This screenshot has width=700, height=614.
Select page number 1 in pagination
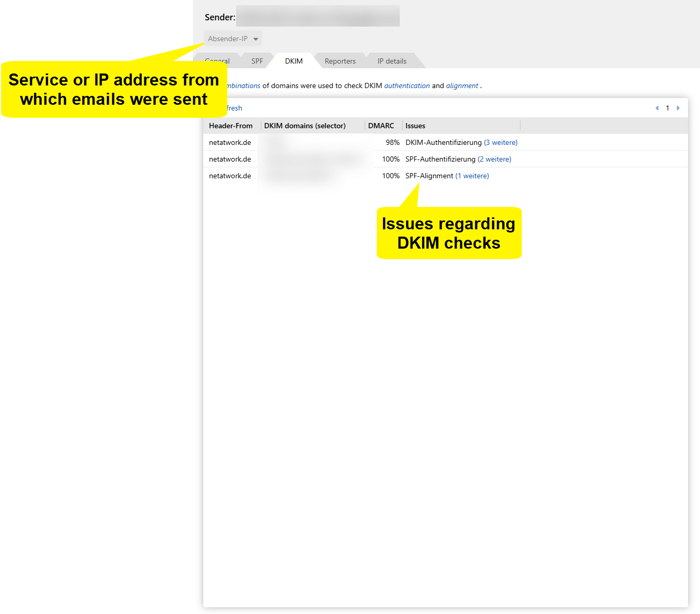click(x=667, y=108)
